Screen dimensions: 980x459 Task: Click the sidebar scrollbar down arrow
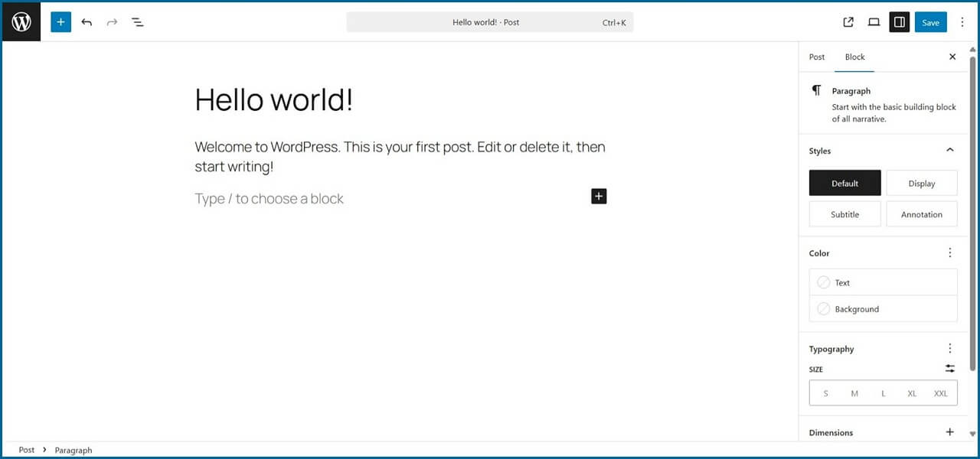[x=973, y=435]
